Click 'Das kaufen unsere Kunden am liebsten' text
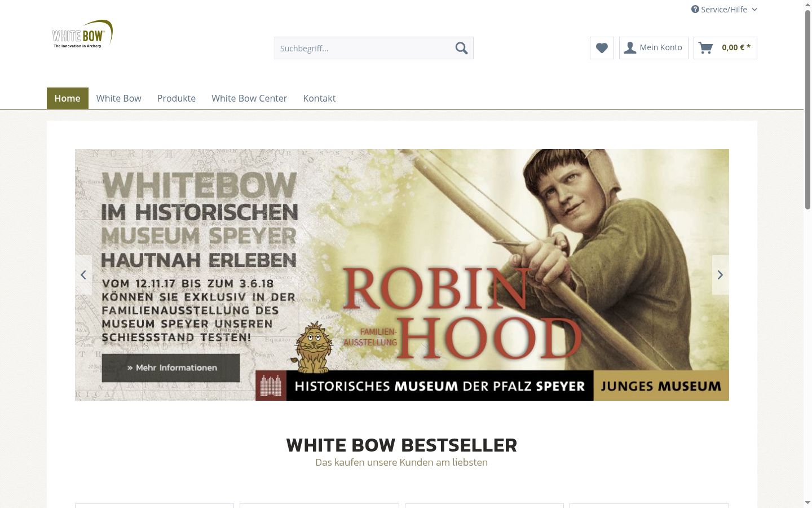The height and width of the screenshot is (508, 812). coord(401,462)
